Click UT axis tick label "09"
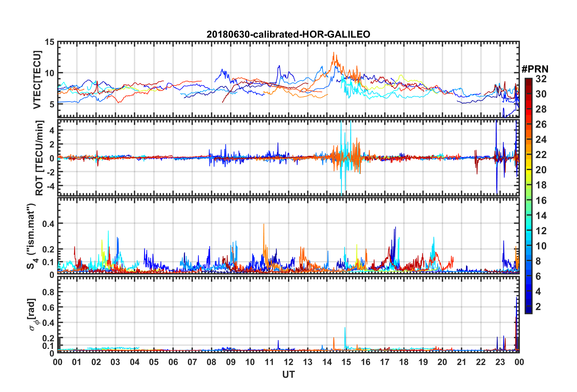The height and width of the screenshot is (392, 577). tap(231, 362)
